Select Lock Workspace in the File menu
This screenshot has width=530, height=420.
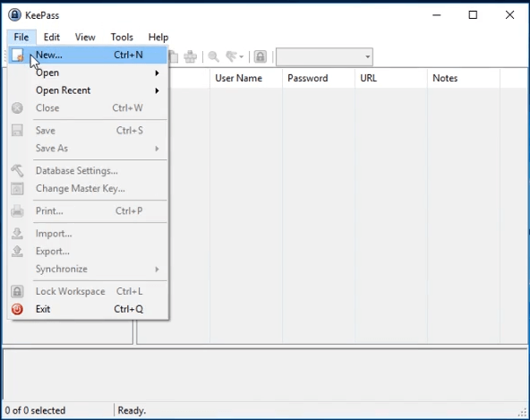88,292
